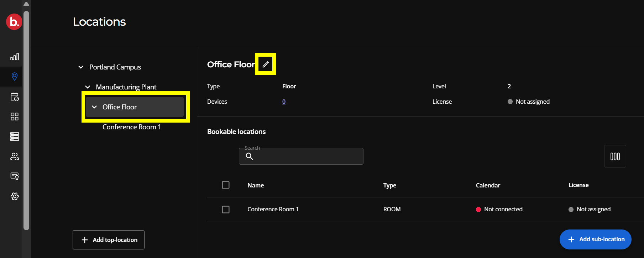Click into the Search input field

tap(301, 156)
